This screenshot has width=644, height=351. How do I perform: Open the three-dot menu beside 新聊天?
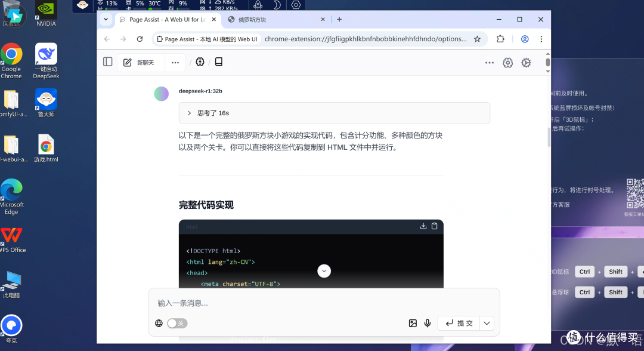(x=175, y=63)
